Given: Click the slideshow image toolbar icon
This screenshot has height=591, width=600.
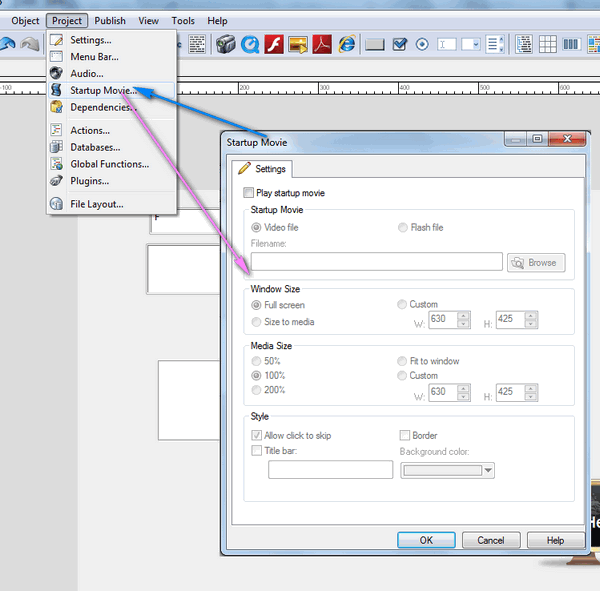Looking at the screenshot, I should (298, 44).
